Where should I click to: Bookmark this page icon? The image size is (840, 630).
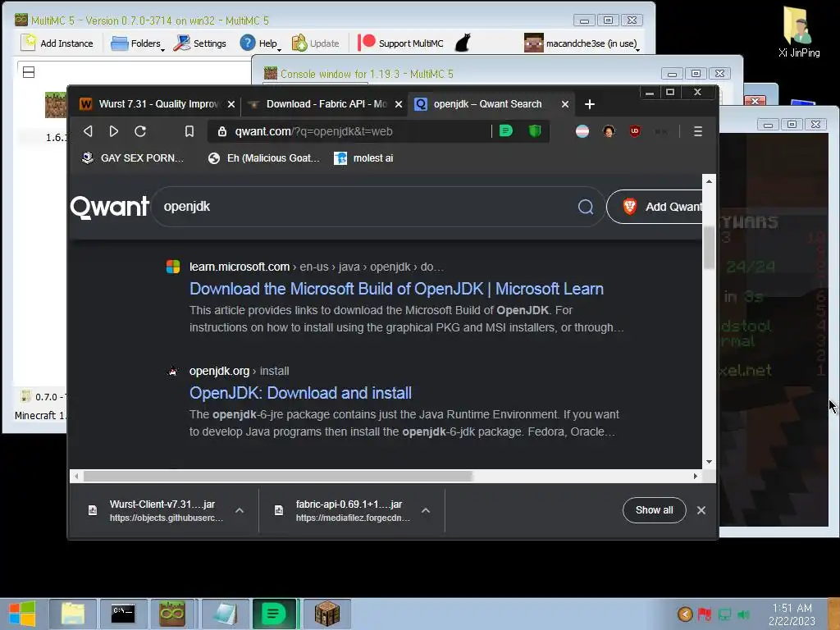(x=189, y=131)
